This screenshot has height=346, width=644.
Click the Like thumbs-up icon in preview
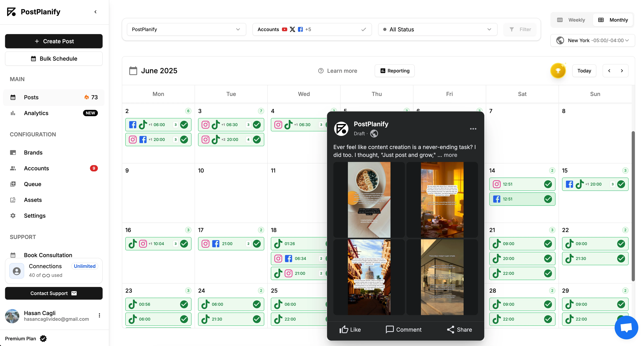(344, 329)
